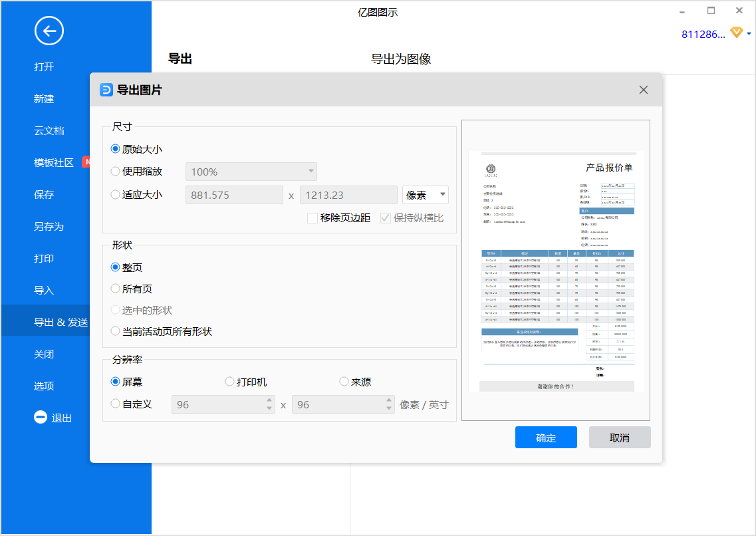
Task: Select 当前活动页所有形状 radio option
Action: (115, 331)
